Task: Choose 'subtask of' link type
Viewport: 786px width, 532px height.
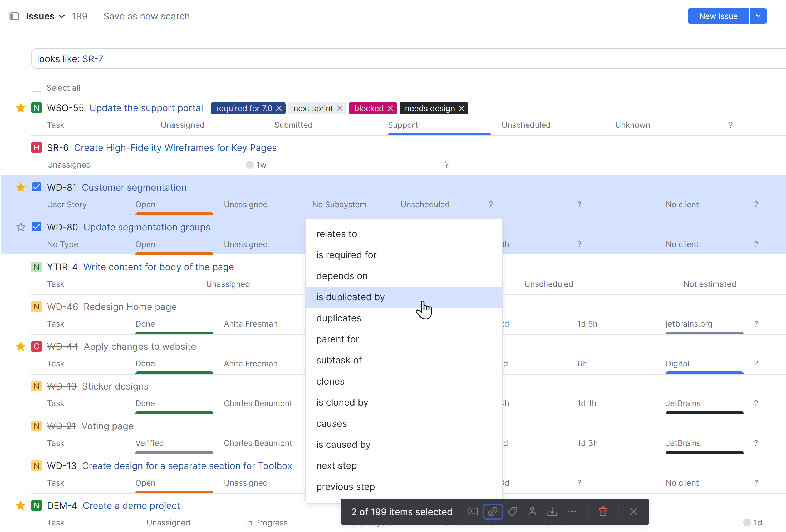Action: pos(339,360)
